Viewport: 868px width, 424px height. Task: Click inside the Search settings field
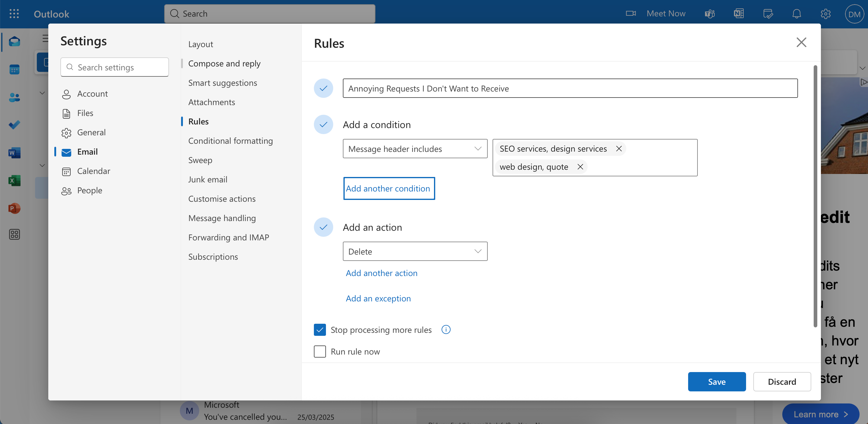tap(115, 67)
